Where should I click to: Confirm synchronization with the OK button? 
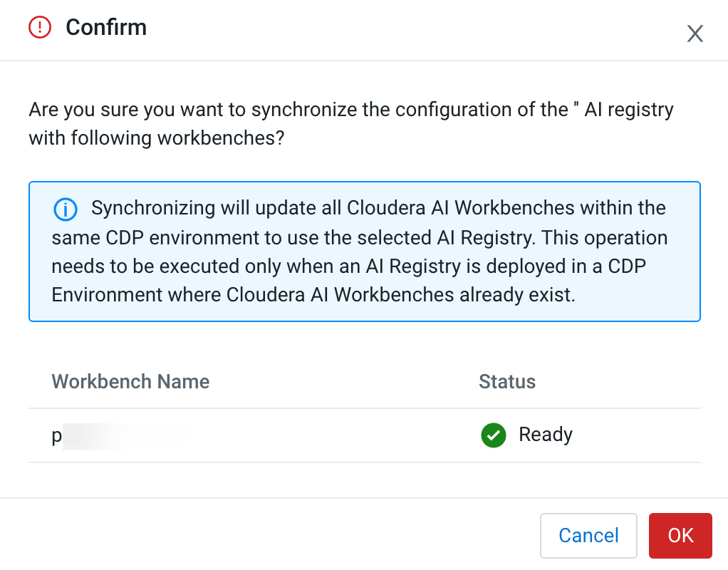tap(680, 535)
